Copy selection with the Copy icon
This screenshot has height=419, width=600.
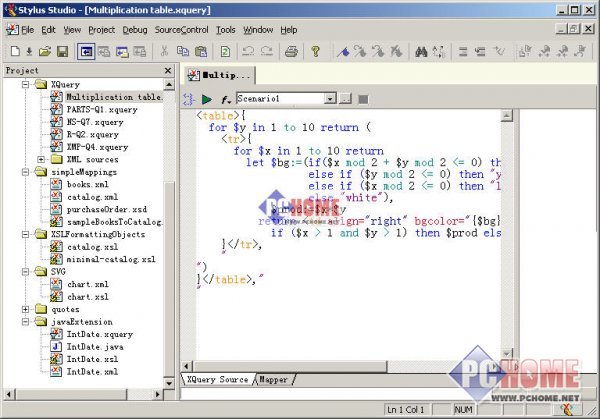click(x=183, y=51)
